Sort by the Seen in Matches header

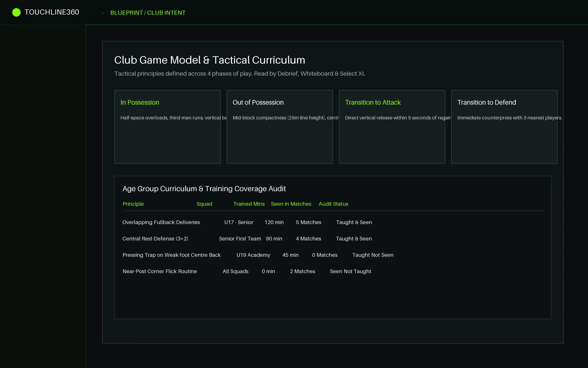tap(291, 204)
